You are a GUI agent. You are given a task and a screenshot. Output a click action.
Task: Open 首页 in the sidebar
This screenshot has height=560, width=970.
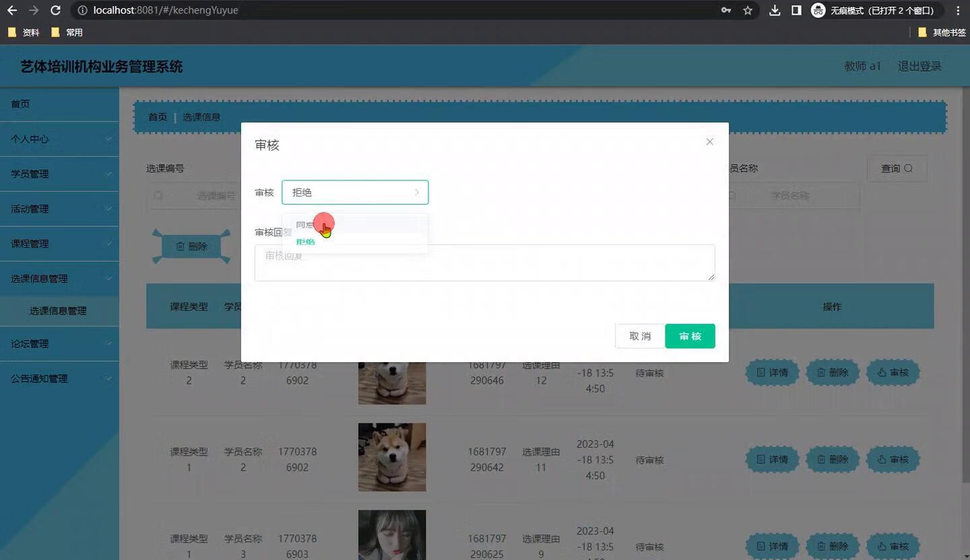click(59, 104)
